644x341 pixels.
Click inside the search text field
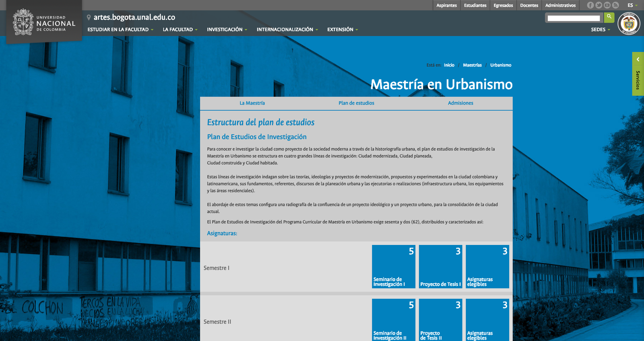coord(574,18)
